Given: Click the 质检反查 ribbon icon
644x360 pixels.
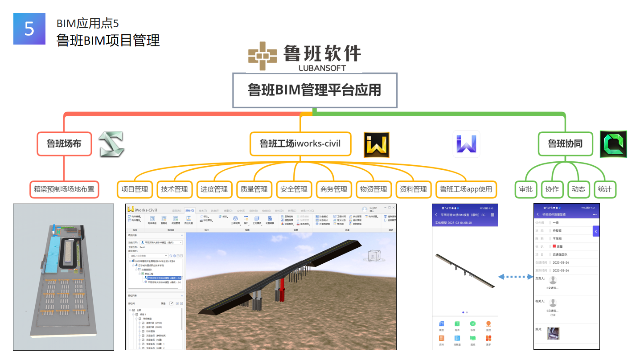Looking at the screenshot, I should click(189, 218).
